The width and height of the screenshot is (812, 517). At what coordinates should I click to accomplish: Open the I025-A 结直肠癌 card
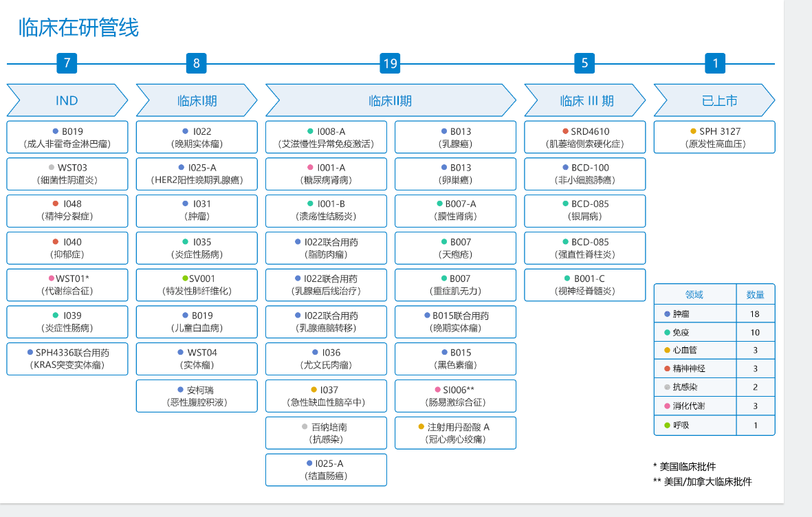(x=327, y=470)
